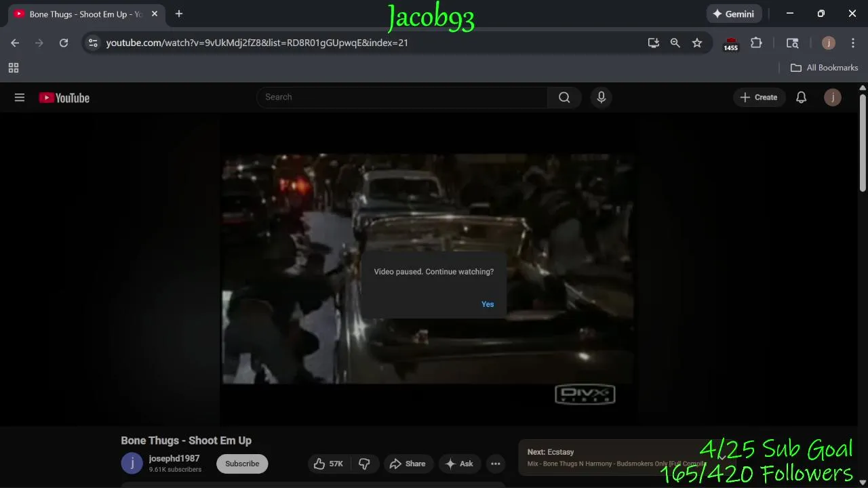
Task: Open Chrome three-dot menu
Action: pyautogui.click(x=853, y=43)
